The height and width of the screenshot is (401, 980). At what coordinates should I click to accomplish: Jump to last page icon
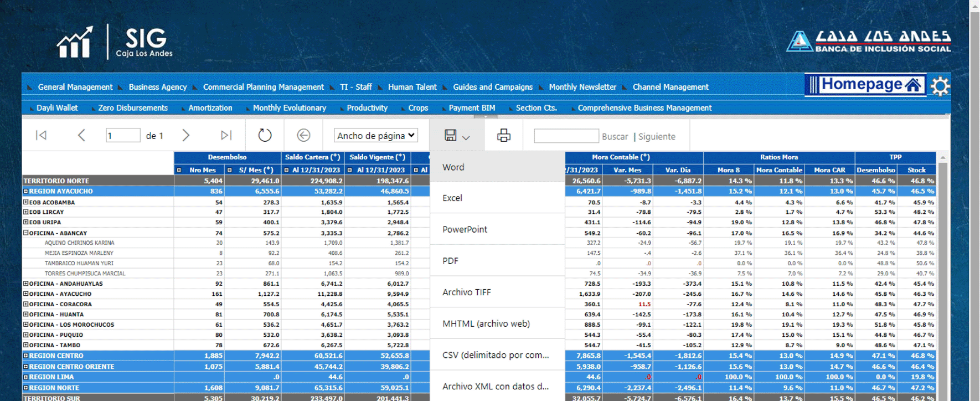click(x=226, y=135)
